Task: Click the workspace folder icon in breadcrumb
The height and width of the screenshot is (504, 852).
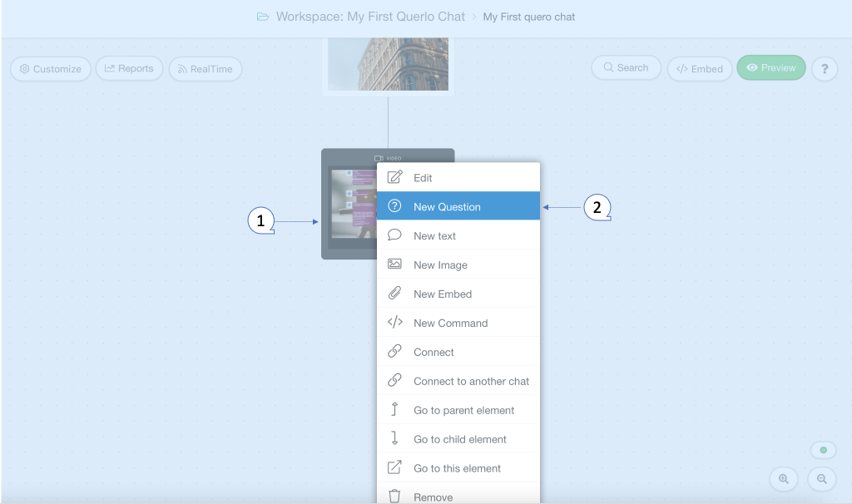Action: 263,17
